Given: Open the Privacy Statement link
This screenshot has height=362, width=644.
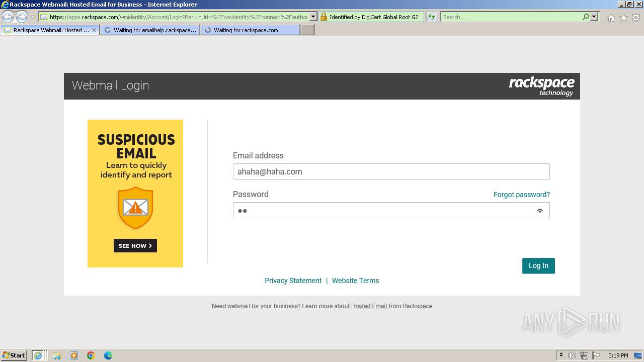Looking at the screenshot, I should click(293, 281).
